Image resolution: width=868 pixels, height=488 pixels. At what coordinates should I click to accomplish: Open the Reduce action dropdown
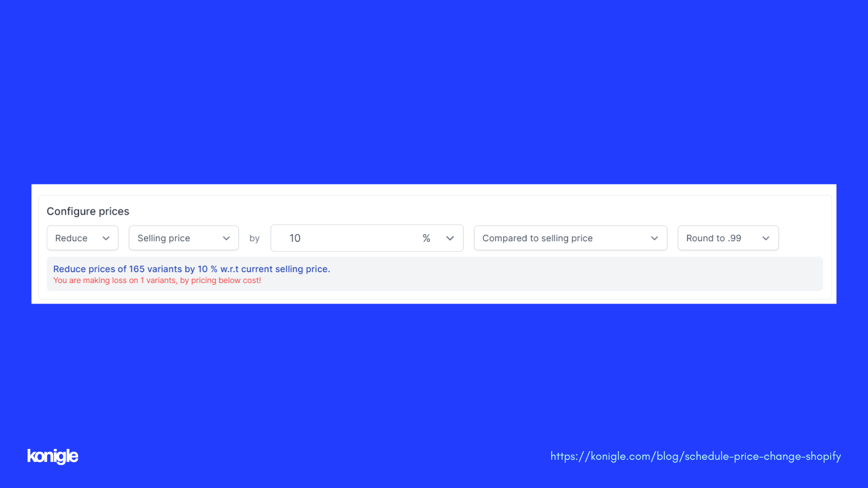click(82, 238)
